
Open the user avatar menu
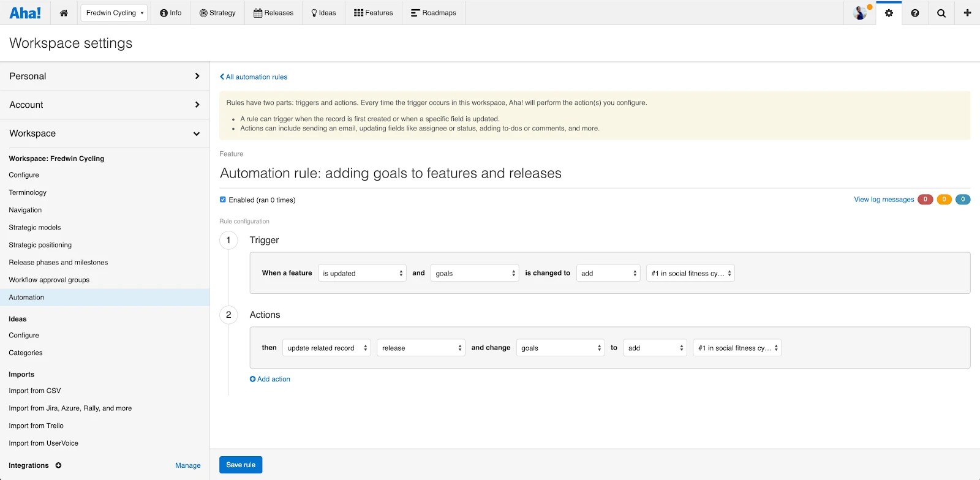pyautogui.click(x=860, y=13)
